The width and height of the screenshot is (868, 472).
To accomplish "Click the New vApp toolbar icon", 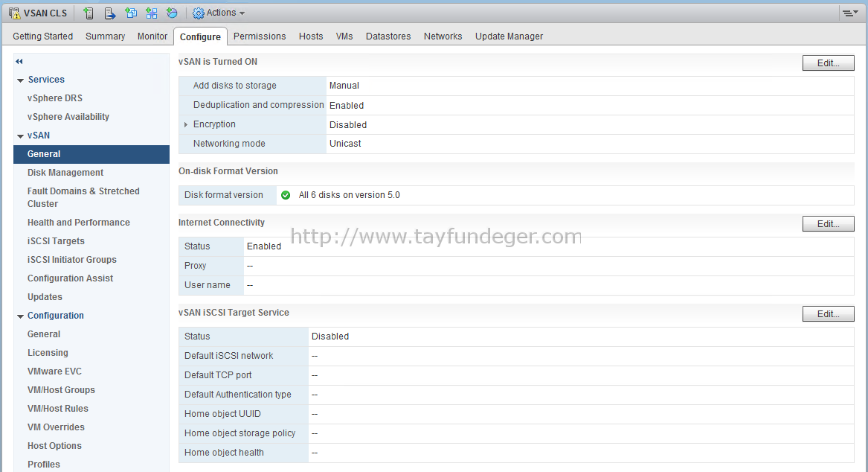I will tap(151, 13).
